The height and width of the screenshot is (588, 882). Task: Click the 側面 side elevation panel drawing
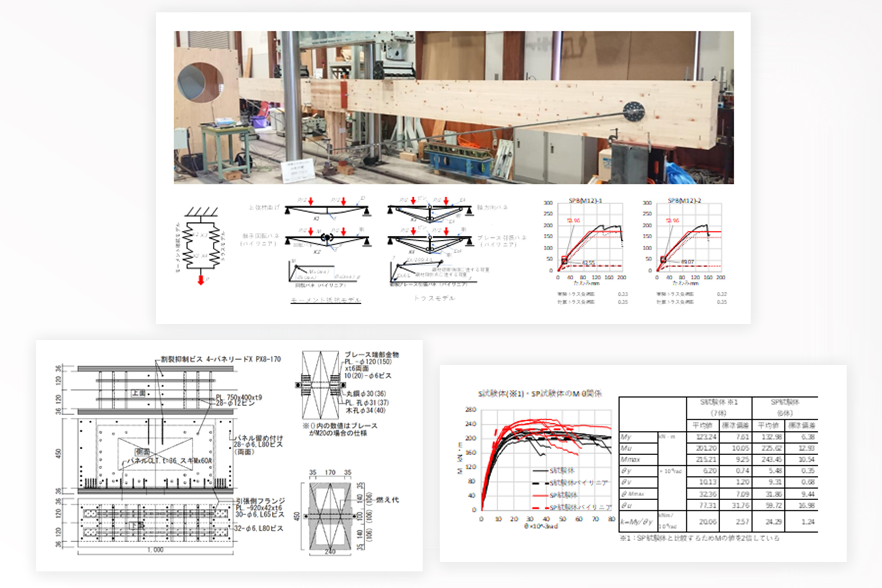click(155, 454)
